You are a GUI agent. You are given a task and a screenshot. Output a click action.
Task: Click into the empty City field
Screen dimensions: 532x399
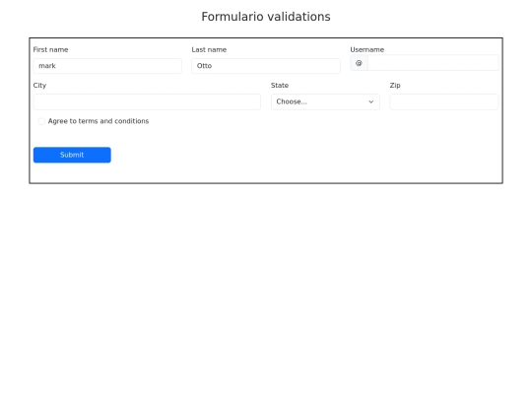coord(147,101)
